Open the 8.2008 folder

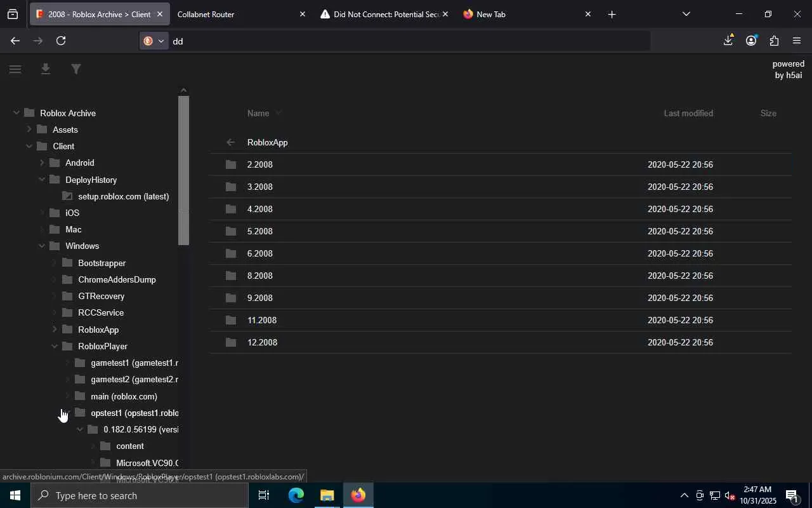[500, 276]
